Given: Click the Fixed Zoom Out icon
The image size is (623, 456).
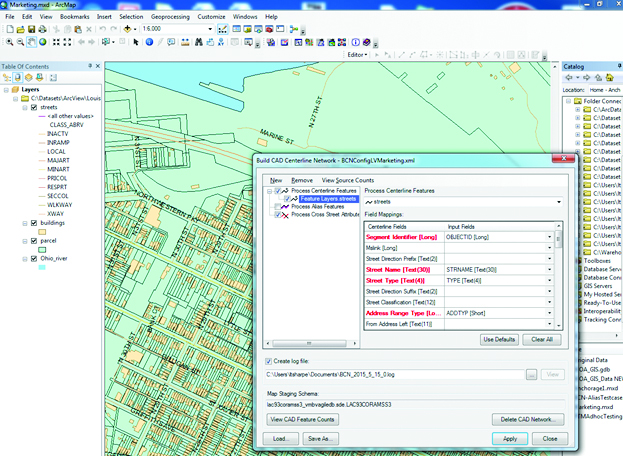Looking at the screenshot, I should pos(67,42).
